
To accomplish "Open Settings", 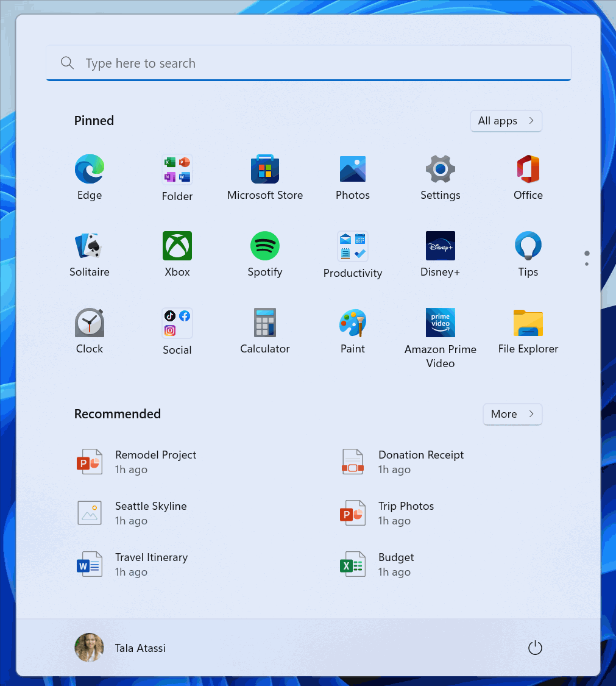I will click(x=440, y=169).
